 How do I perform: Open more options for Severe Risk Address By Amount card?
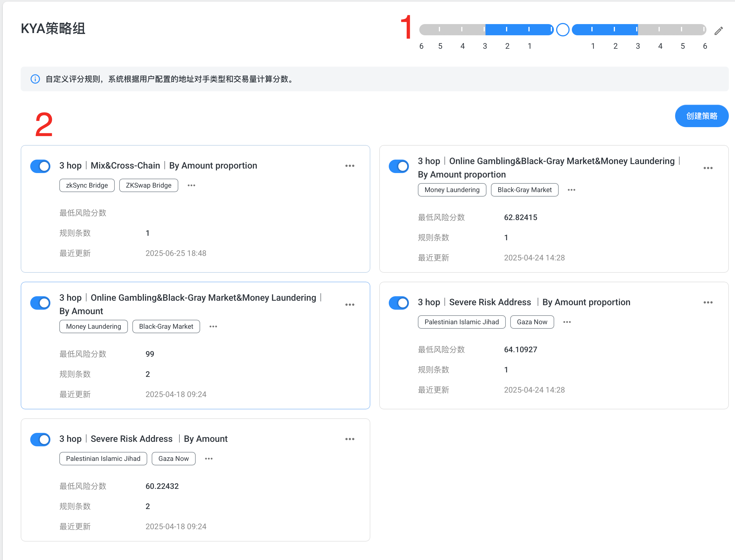(350, 439)
